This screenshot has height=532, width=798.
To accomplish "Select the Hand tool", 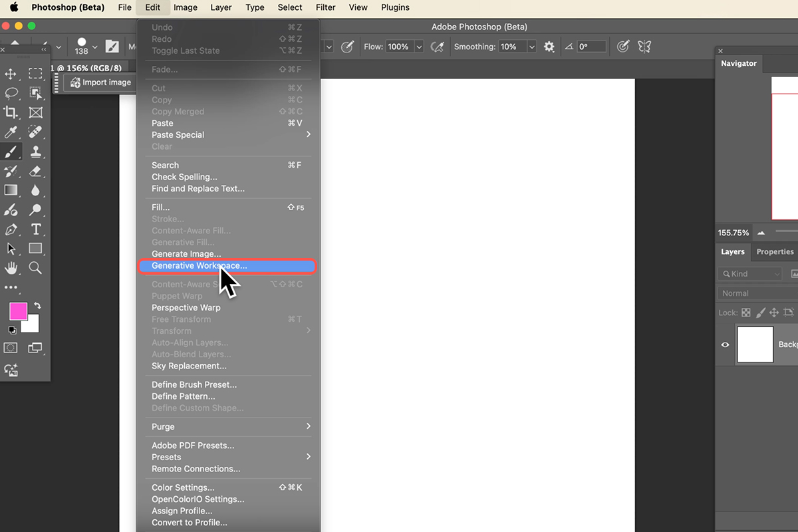I will point(11,268).
